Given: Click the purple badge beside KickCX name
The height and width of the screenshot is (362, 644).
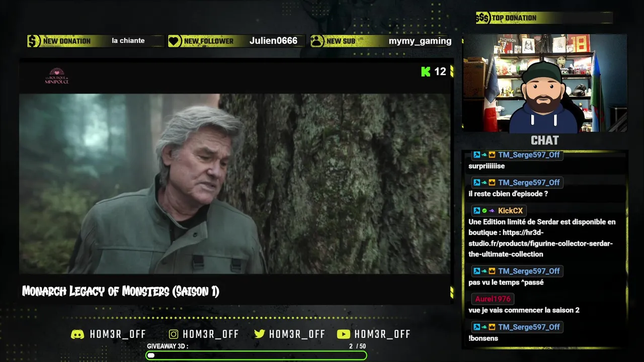Looking at the screenshot, I should tap(491, 211).
